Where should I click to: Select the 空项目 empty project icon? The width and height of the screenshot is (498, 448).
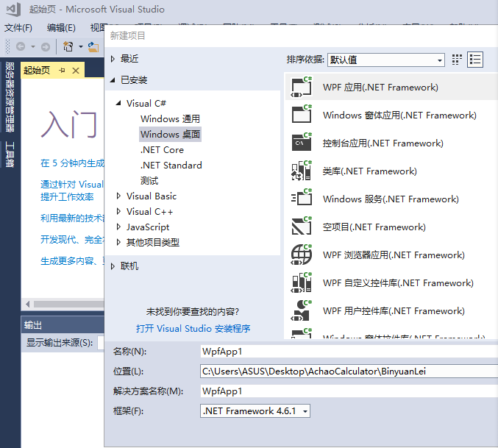tap(302, 227)
